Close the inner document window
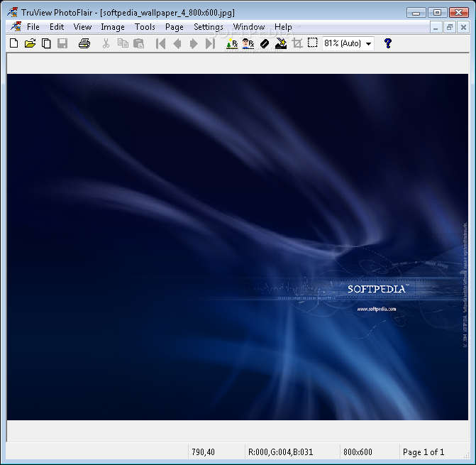This screenshot has height=465, width=476. pyautogui.click(x=463, y=28)
